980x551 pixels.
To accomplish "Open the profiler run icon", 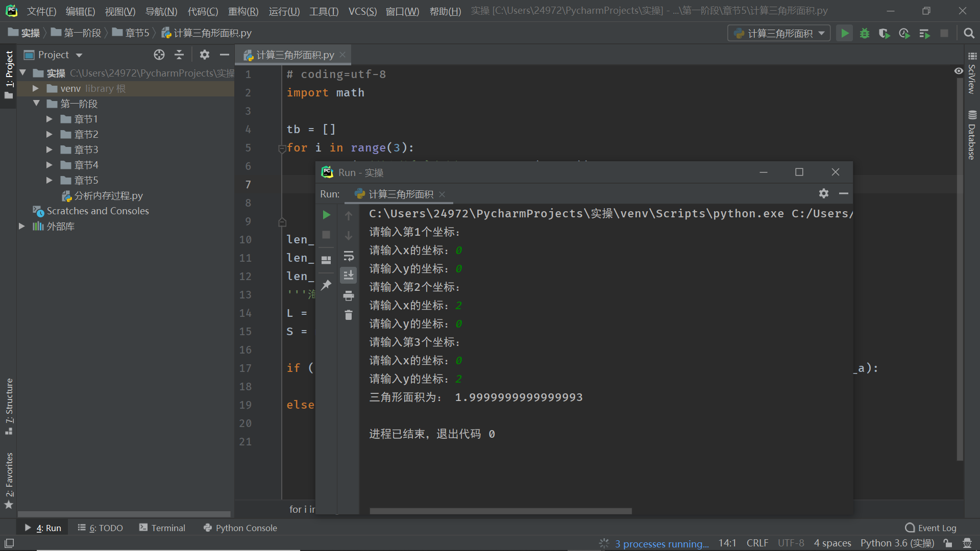I will (x=904, y=33).
